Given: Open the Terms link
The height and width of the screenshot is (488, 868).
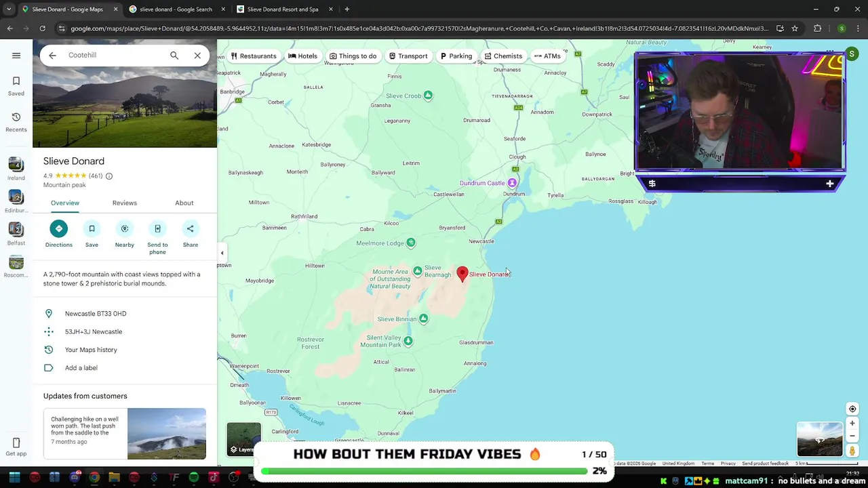Looking at the screenshot, I should [x=707, y=464].
